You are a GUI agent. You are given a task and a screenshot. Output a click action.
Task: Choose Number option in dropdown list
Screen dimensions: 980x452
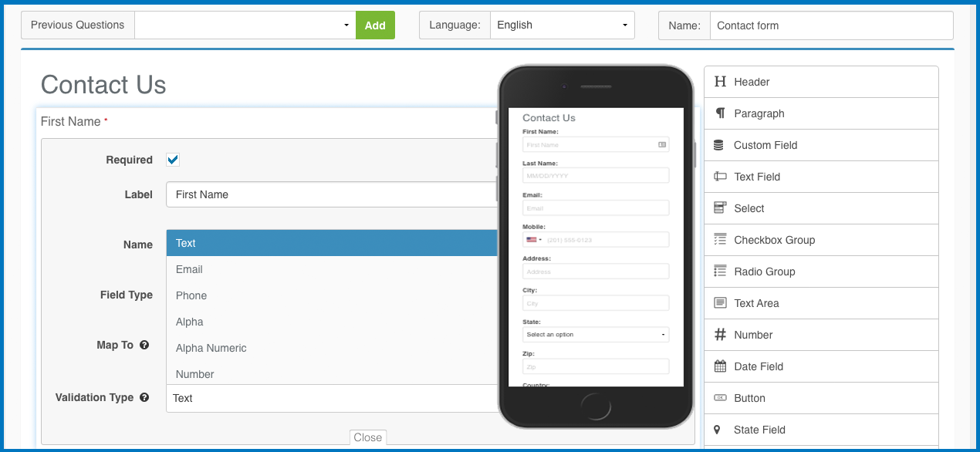click(332, 374)
